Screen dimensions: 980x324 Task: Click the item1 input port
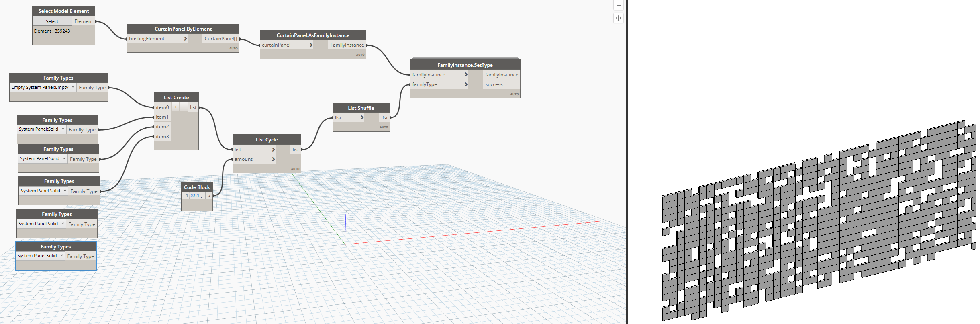(163, 117)
